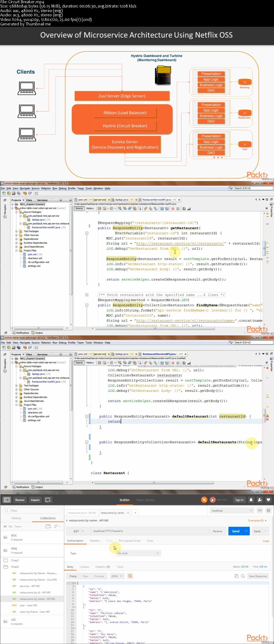Open the response Cookies tab
This screenshot has width=274, height=644.
tap(84, 567)
